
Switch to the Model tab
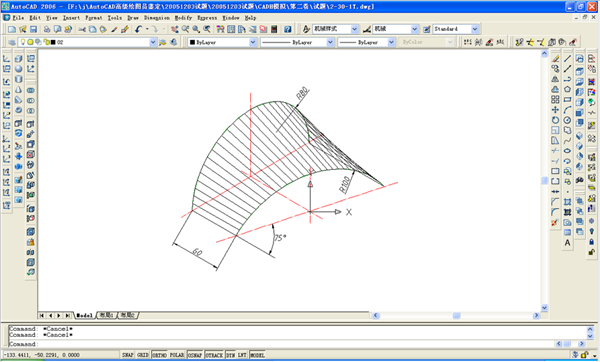85,315
